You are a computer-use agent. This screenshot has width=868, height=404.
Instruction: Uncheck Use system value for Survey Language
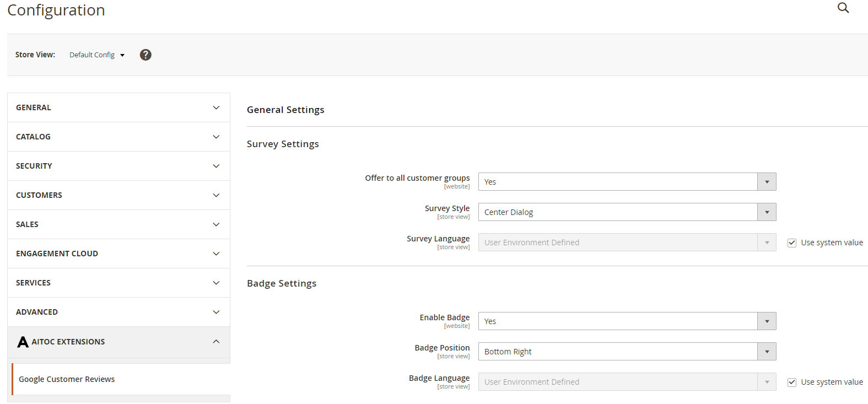click(792, 243)
